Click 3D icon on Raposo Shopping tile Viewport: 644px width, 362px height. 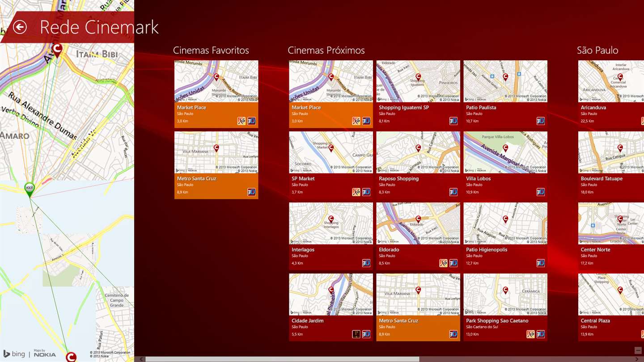pyautogui.click(x=453, y=192)
